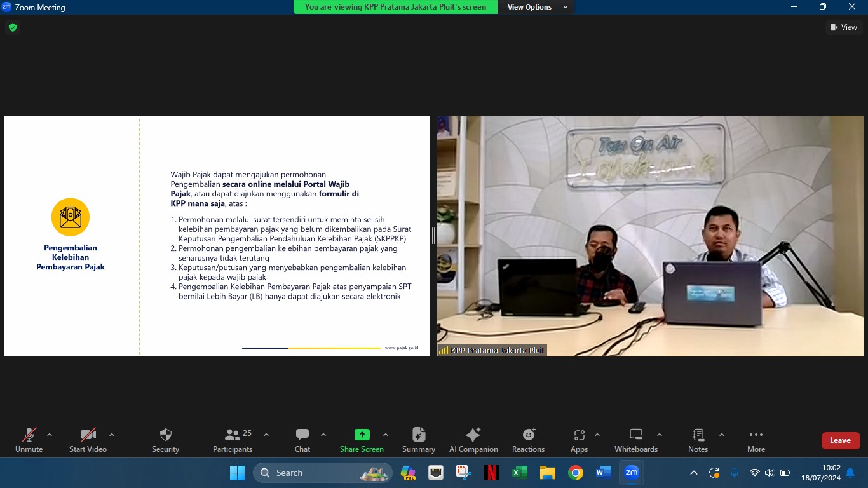Launch the AI Companion
This screenshot has width=868, height=488.
click(x=473, y=440)
